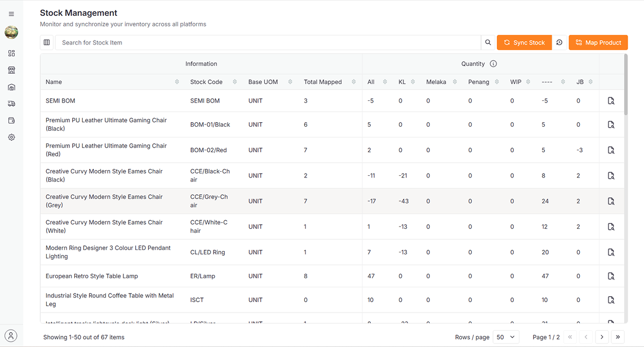Screen dimensions: 644x347
Task: Open the wallet icon in sidebar
Action: (11, 121)
